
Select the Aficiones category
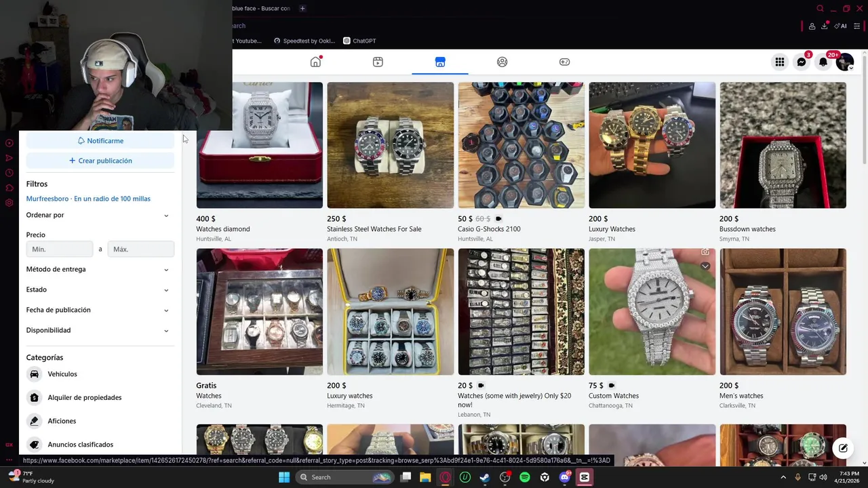pos(100,421)
